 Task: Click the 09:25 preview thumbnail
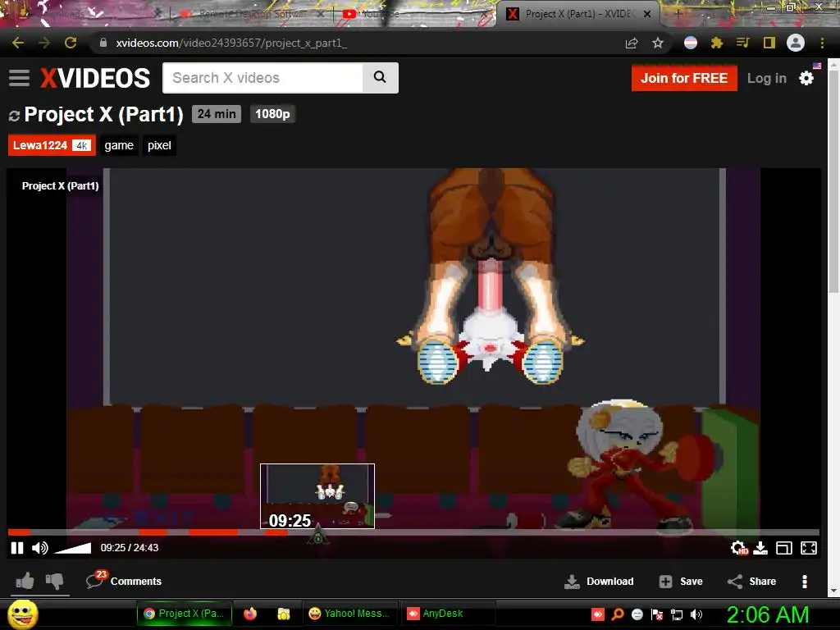(317, 496)
